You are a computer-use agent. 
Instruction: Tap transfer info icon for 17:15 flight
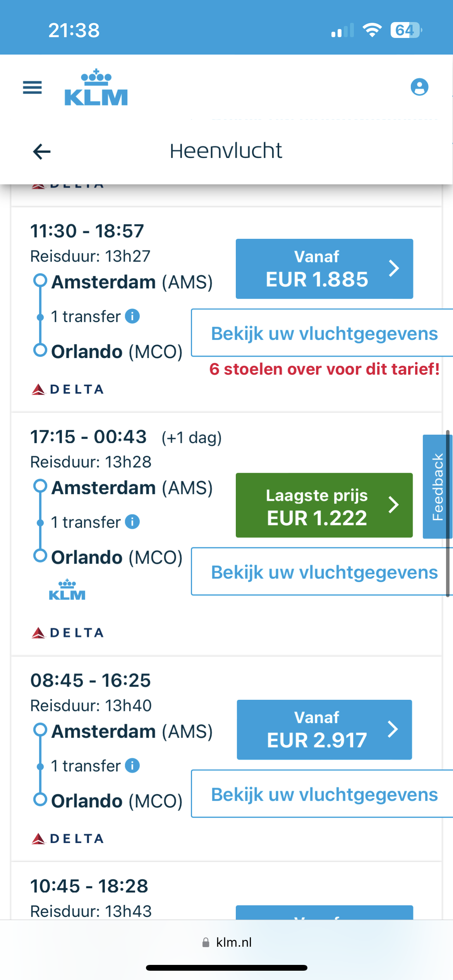(x=132, y=522)
